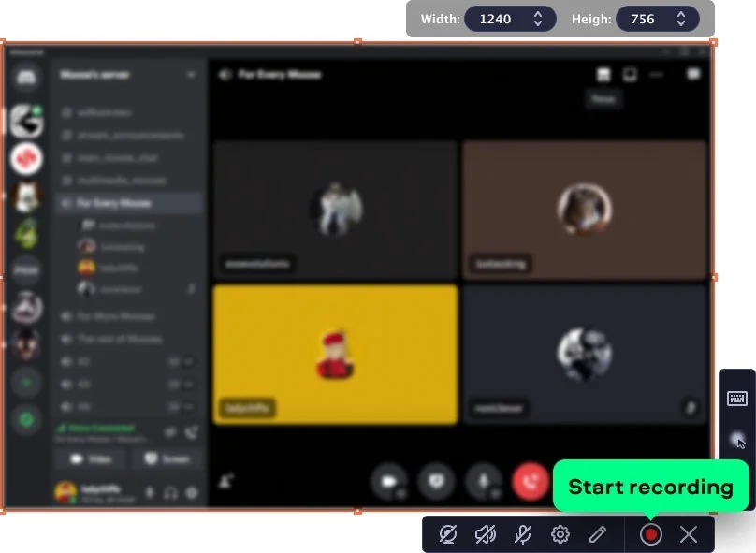The width and height of the screenshot is (756, 553).
Task: Show chat icon in call header
Action: [x=693, y=74]
